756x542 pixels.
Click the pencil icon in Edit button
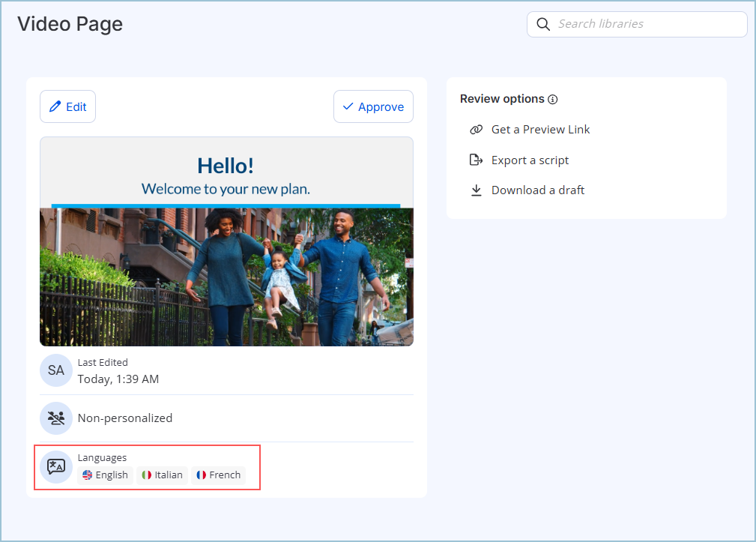coord(55,106)
